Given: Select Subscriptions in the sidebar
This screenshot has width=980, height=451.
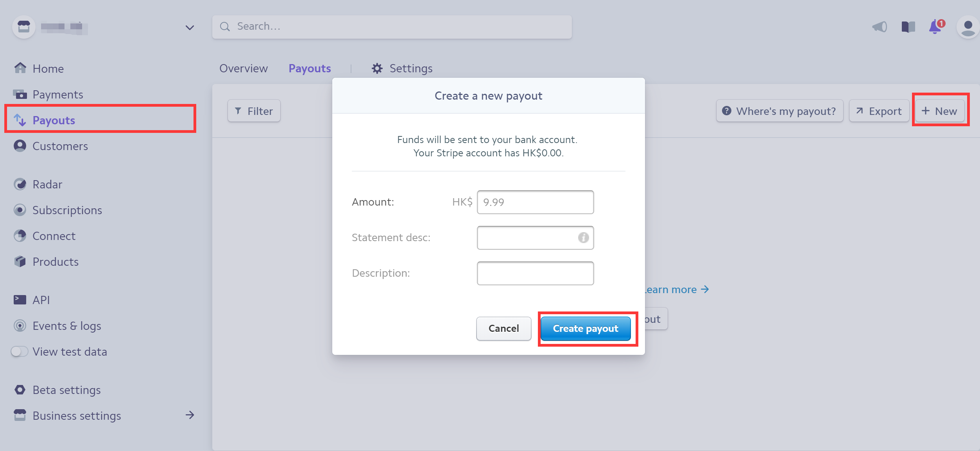Looking at the screenshot, I should 67,210.
